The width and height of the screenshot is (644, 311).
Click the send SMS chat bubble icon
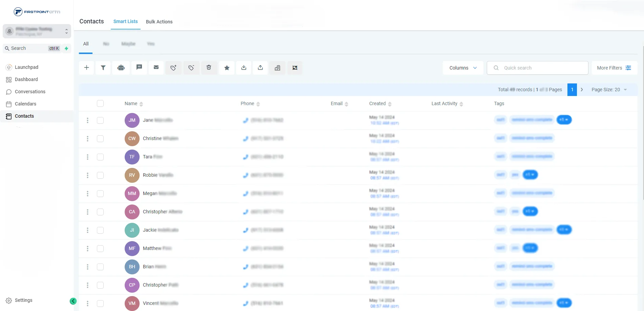click(139, 67)
